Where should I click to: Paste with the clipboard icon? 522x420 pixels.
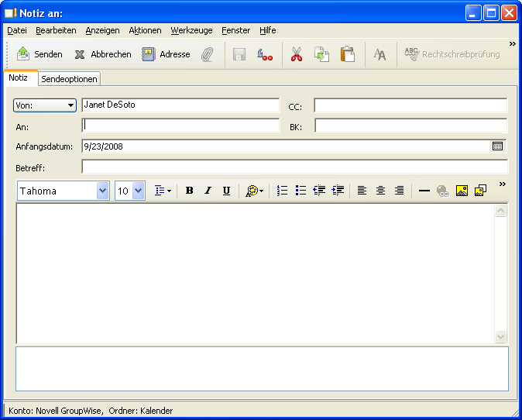coord(347,54)
